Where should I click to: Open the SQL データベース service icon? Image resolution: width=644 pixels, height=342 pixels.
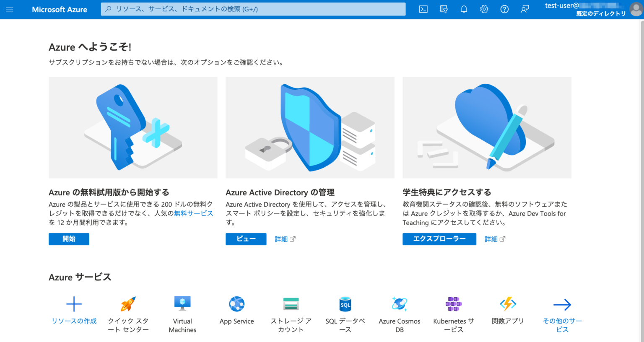(x=345, y=304)
